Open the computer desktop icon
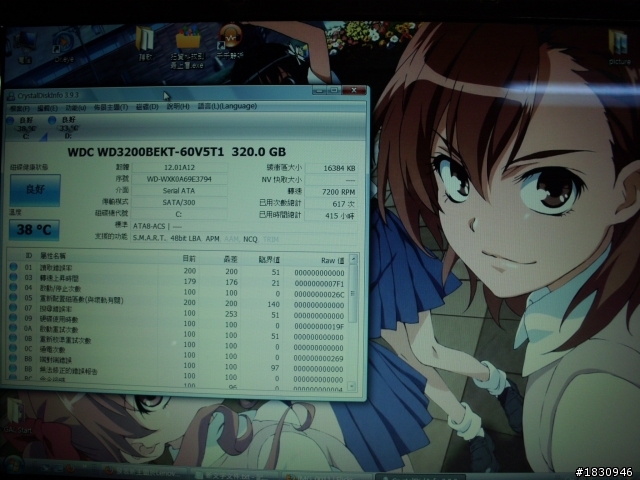640x480 pixels. [x=24, y=48]
